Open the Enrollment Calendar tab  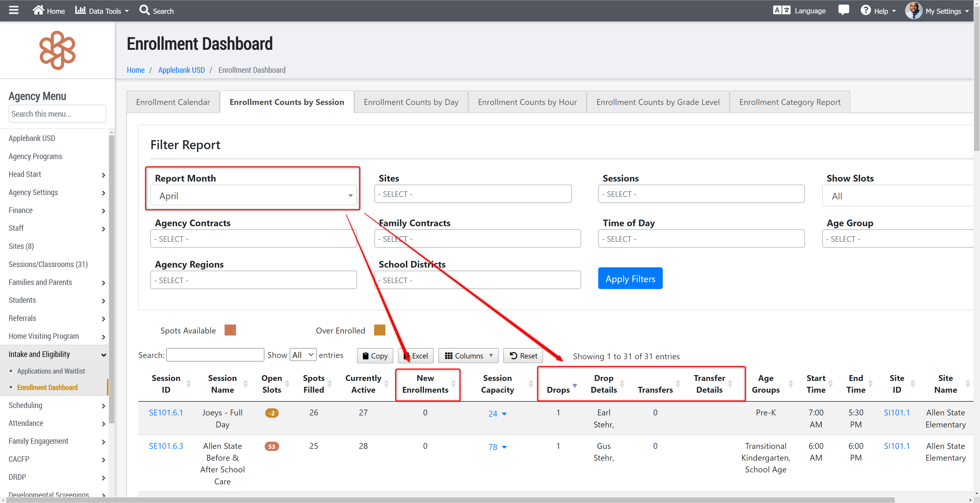(x=173, y=102)
